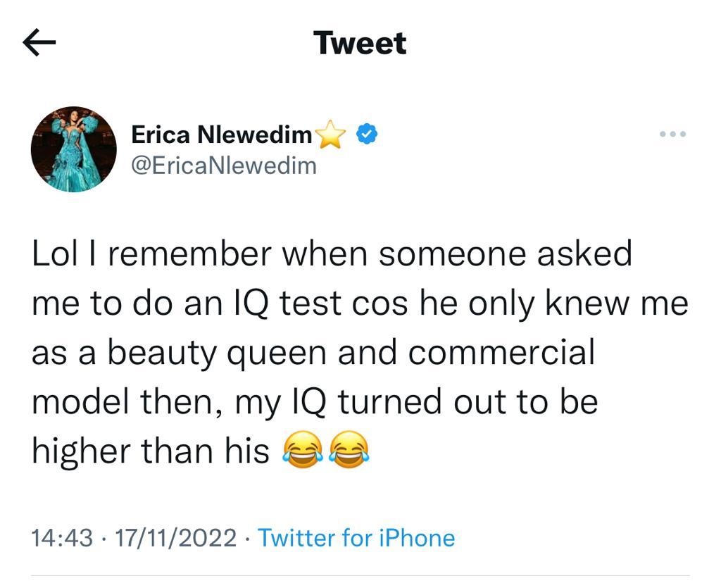Click the words "turned out to be"
This screenshot has height=588, width=721.
pyautogui.click(x=468, y=402)
